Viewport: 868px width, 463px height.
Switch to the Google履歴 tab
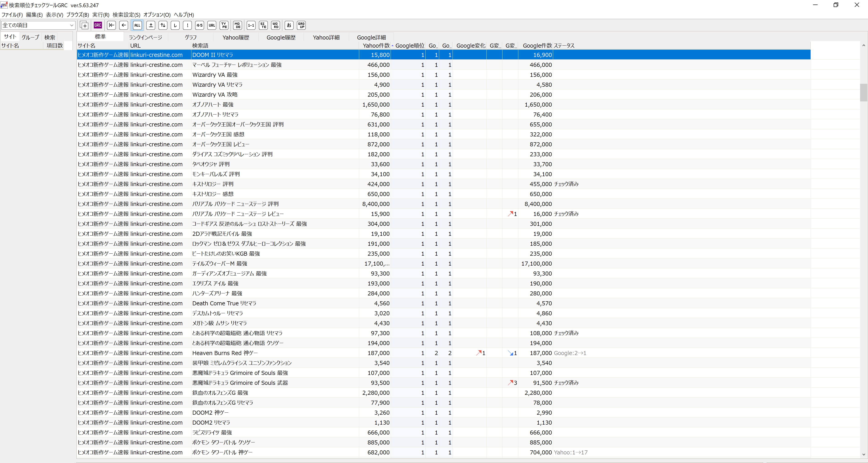pyautogui.click(x=281, y=37)
